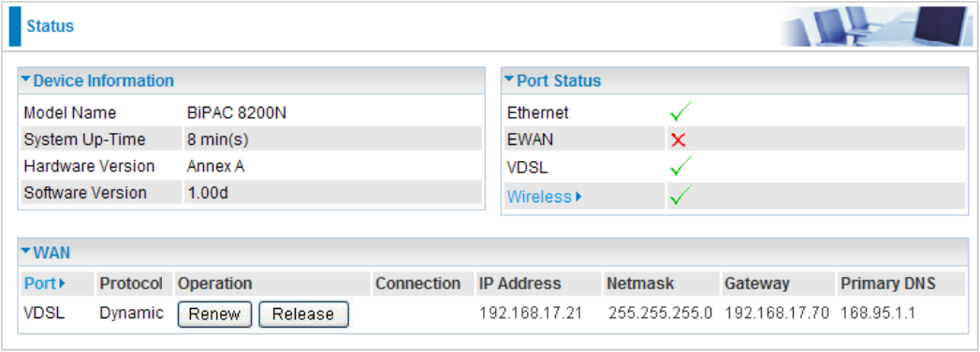Screen dimensions: 980x352
Task: Click the blue bar beside Status title
Action: click(15, 25)
